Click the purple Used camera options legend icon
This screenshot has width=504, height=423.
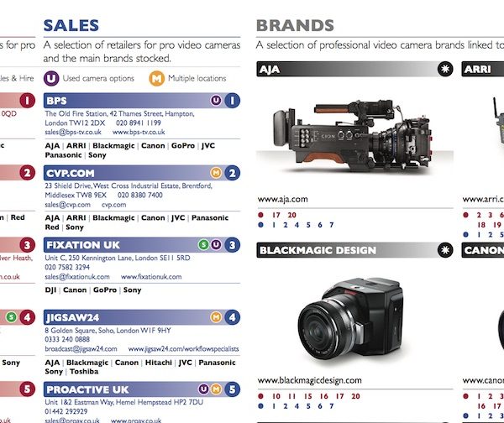pos(51,78)
